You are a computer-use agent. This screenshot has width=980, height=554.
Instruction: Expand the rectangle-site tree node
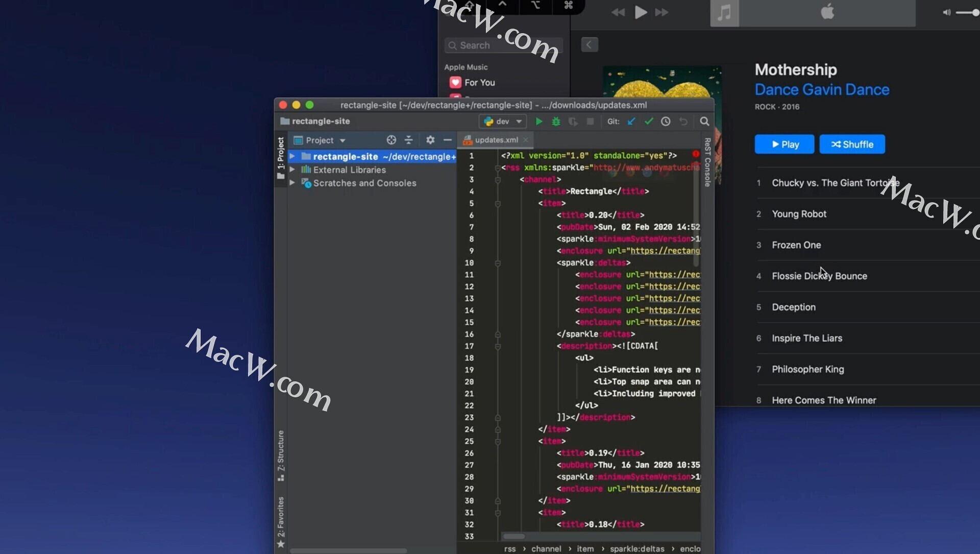tap(292, 156)
